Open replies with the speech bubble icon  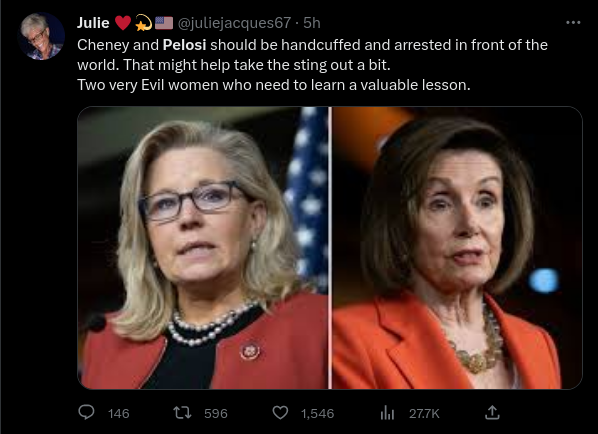pyautogui.click(x=86, y=413)
